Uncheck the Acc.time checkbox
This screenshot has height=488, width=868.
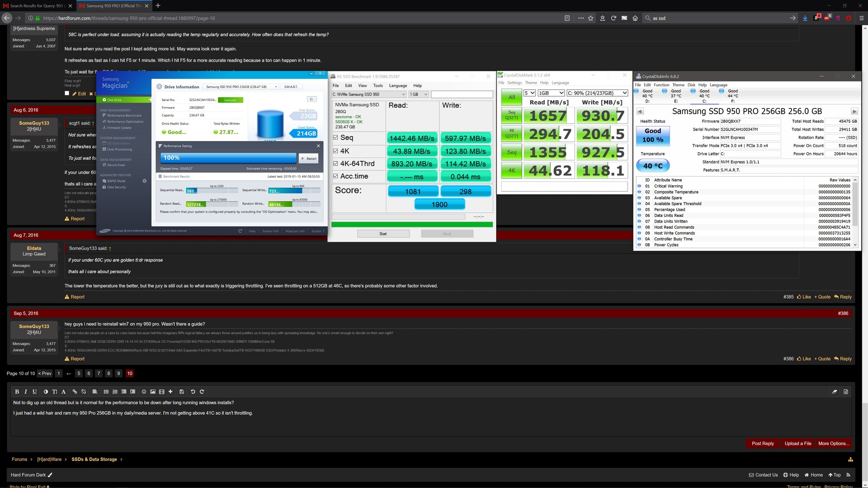(335, 176)
